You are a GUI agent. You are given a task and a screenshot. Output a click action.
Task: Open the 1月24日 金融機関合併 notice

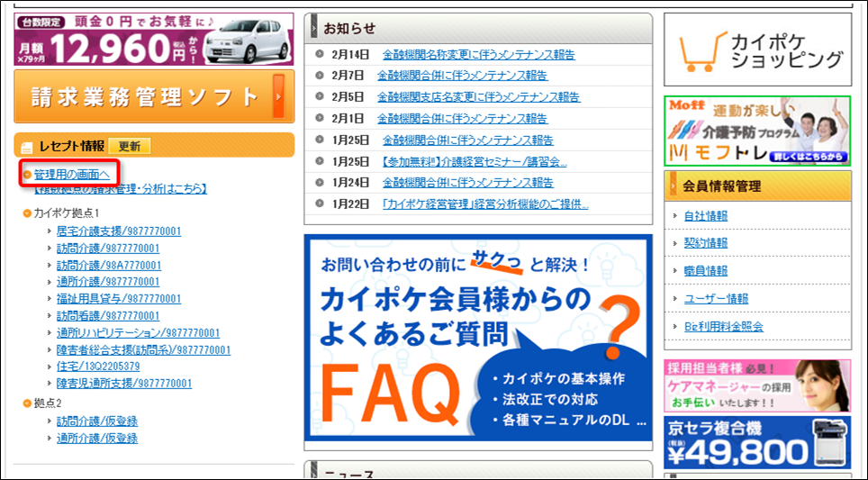(x=468, y=182)
